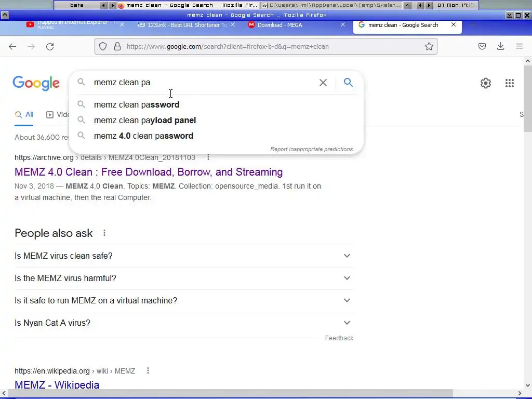Open the Firefox downloads panel
Screen dimensions: 532x399
pyautogui.click(x=500, y=46)
